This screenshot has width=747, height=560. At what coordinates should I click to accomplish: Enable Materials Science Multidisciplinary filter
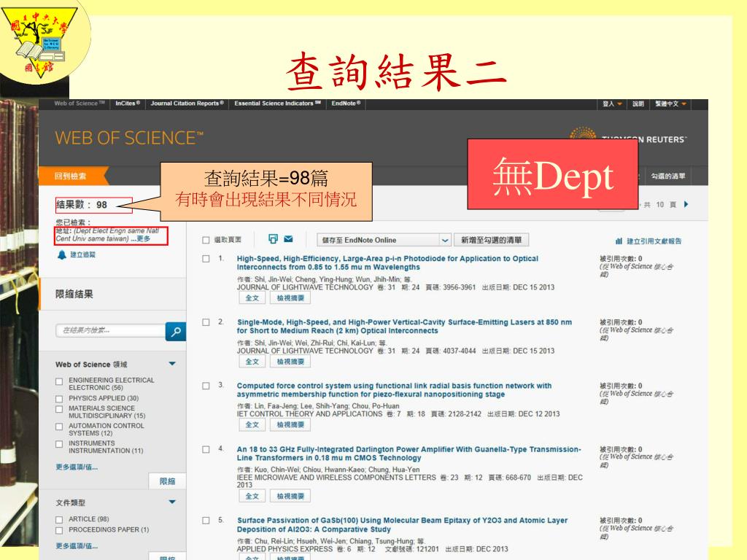[x=59, y=409]
